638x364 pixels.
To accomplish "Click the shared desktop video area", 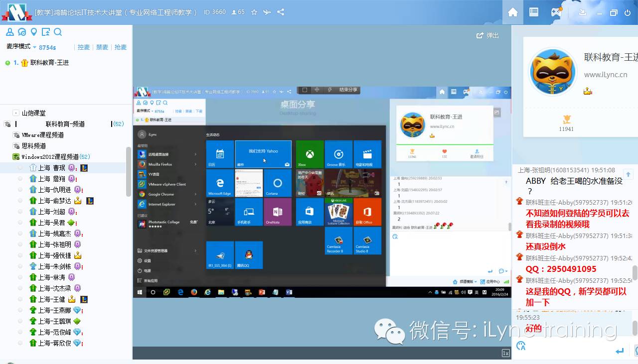I will tap(322, 192).
